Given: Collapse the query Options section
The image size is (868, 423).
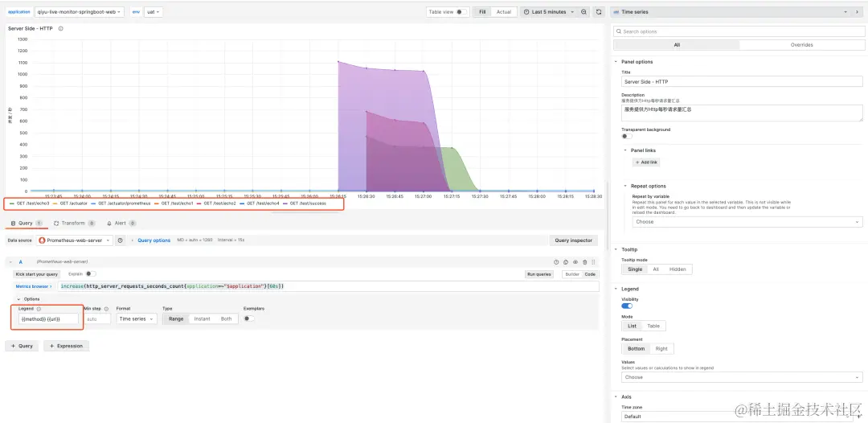Looking at the screenshot, I should pos(18,299).
